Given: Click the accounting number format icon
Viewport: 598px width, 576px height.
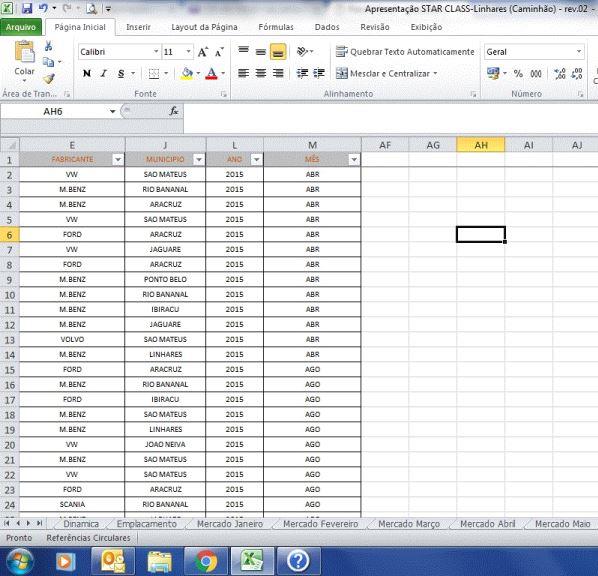Looking at the screenshot, I should click(x=493, y=73).
